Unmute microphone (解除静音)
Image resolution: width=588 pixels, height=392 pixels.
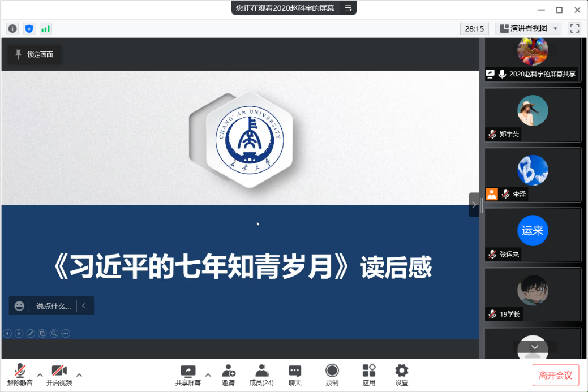[x=20, y=375]
